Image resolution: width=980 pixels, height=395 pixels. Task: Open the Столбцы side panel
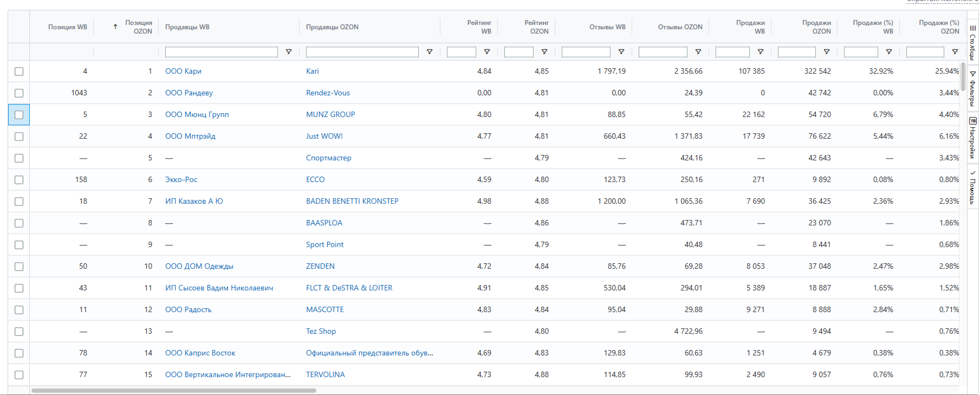(x=973, y=42)
